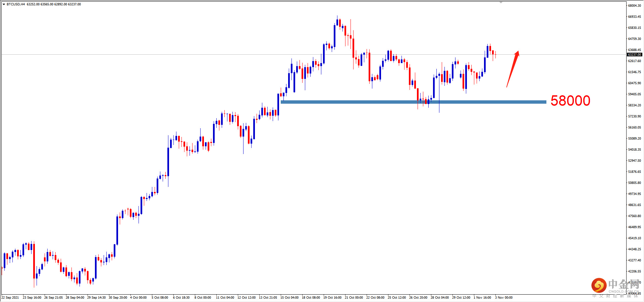Click time axis label 28 Sep 04:00
The width and height of the screenshot is (644, 302).
pyautogui.click(x=75, y=298)
